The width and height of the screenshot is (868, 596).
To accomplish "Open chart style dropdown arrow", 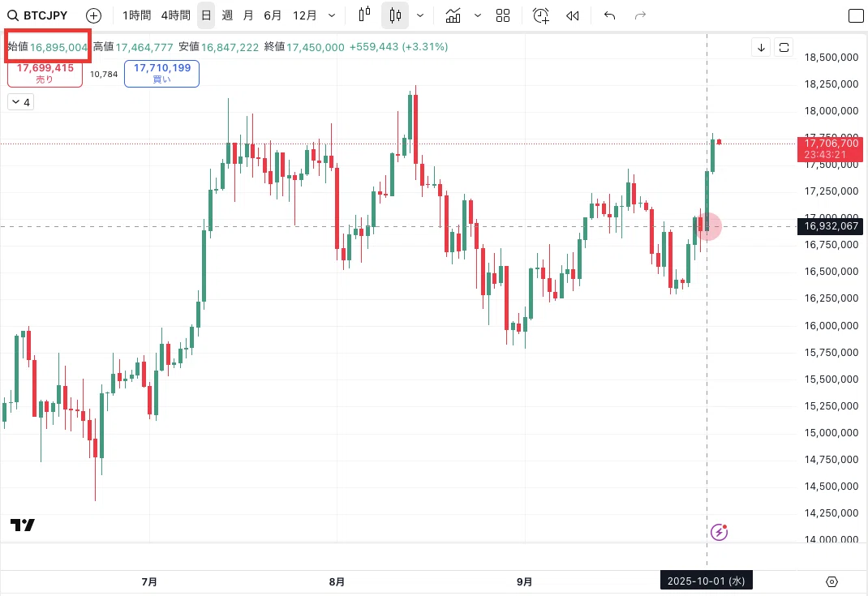I will coord(420,15).
